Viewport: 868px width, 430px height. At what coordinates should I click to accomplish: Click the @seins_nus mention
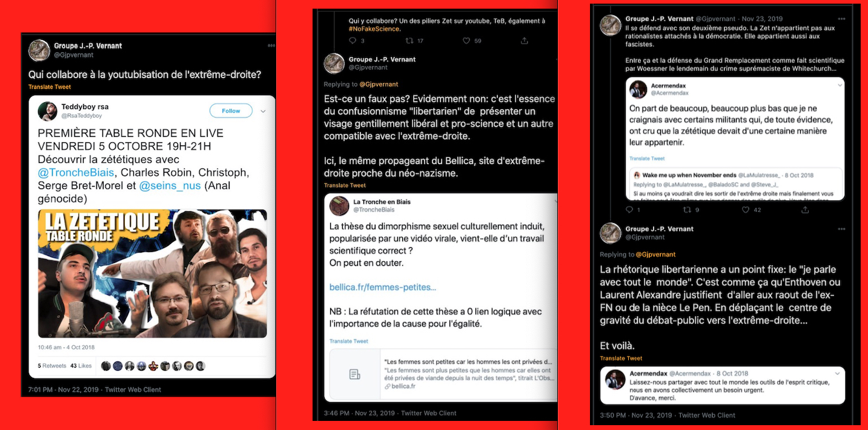[x=170, y=186]
